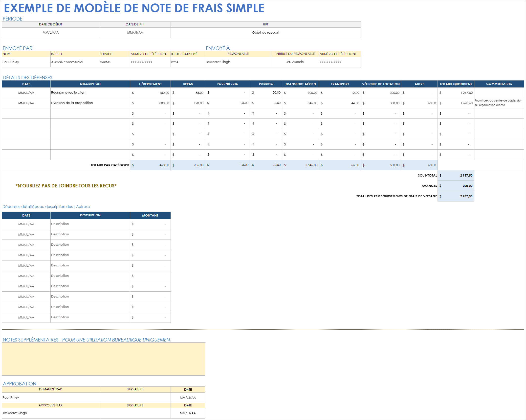Click the 'Fournitures du centre de copie' comment
This screenshot has height=420, width=526.
pyautogui.click(x=499, y=103)
